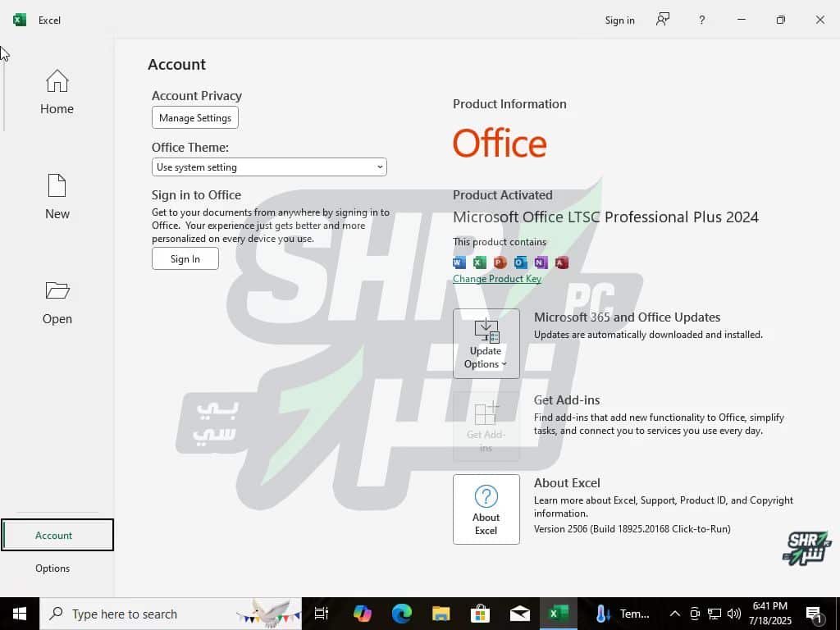Open the Home page in backstage sidebar
840x630 pixels.
tap(57, 92)
